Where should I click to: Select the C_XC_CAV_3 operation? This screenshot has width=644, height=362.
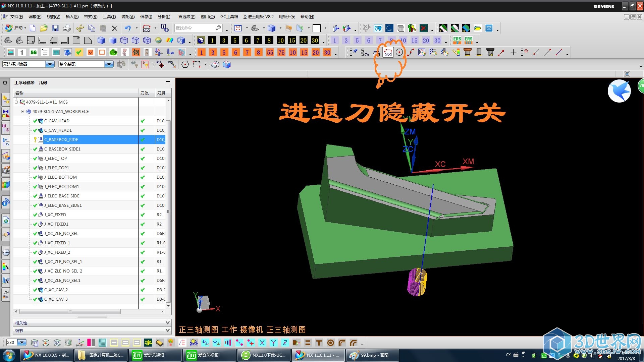point(56,299)
